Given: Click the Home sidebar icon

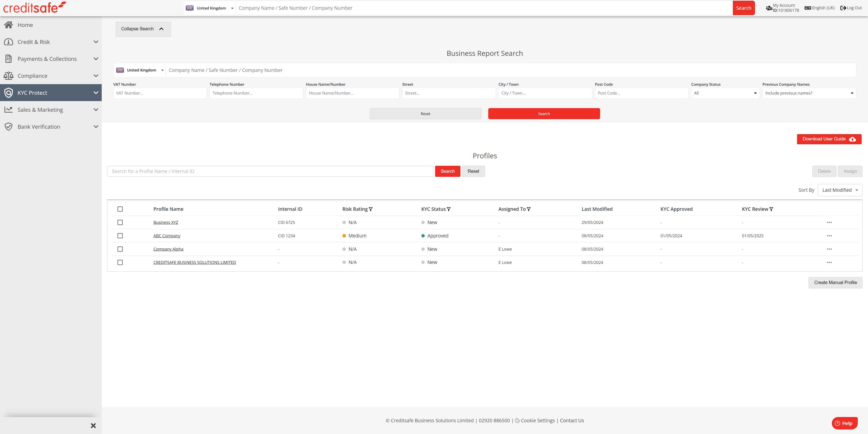Looking at the screenshot, I should tap(8, 25).
